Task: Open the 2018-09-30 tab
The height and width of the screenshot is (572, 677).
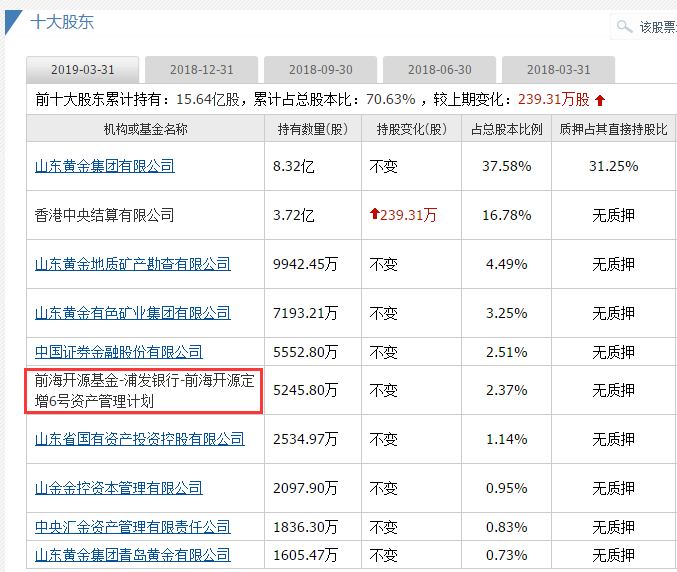Action: click(x=320, y=70)
